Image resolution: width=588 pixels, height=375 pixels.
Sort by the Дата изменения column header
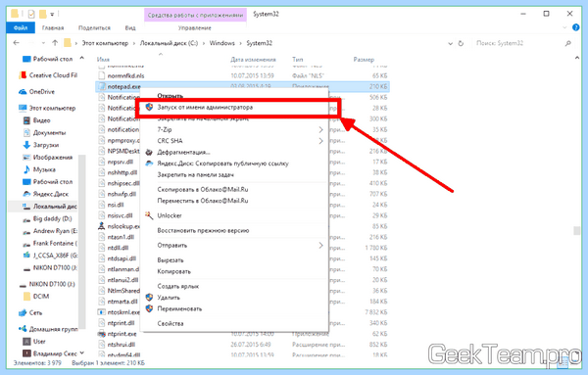click(253, 59)
